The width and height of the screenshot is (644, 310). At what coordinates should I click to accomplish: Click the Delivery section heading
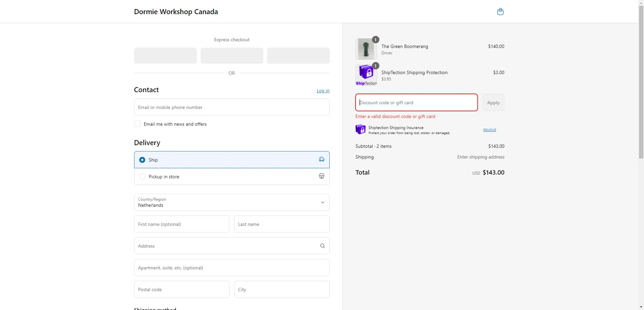[147, 143]
